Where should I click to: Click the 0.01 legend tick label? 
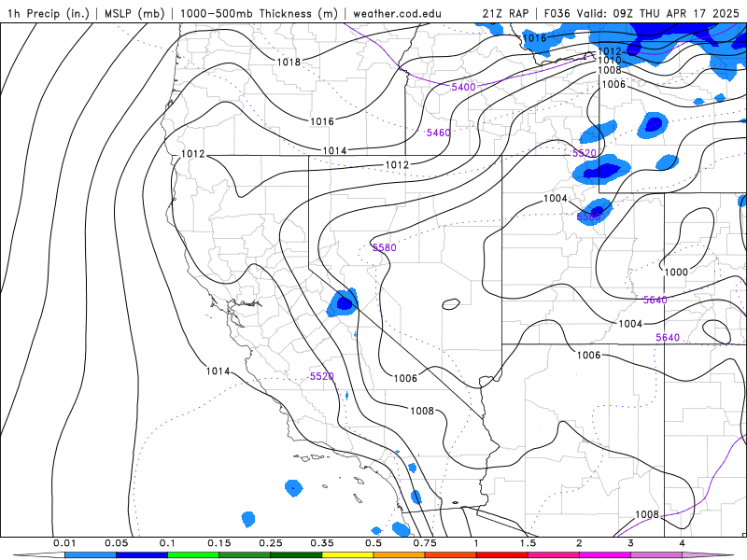pos(64,543)
